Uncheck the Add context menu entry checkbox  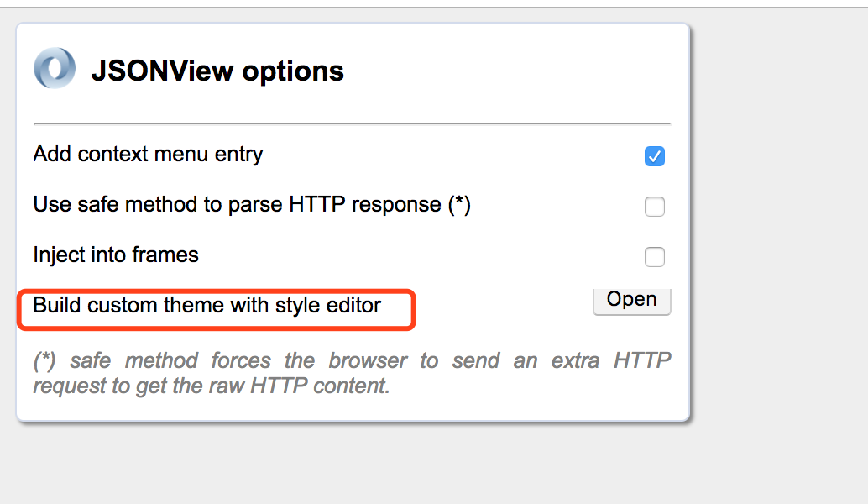pos(654,156)
